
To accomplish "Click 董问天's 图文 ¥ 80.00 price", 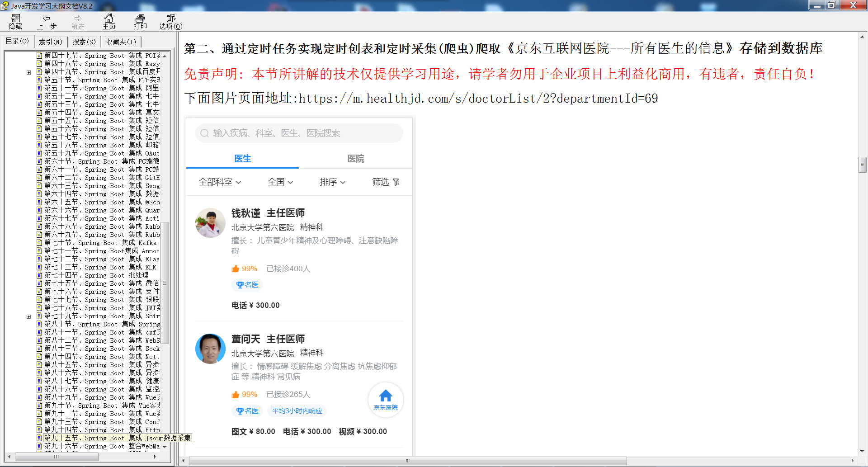I will (x=253, y=432).
